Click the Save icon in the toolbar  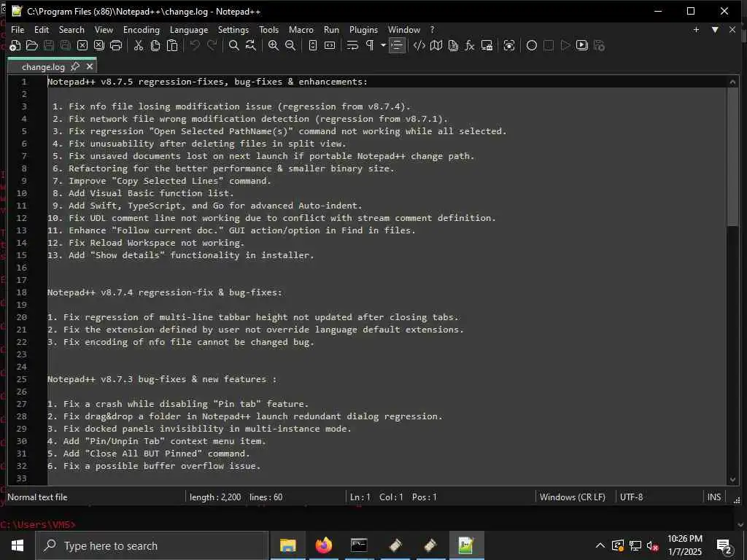tap(49, 46)
